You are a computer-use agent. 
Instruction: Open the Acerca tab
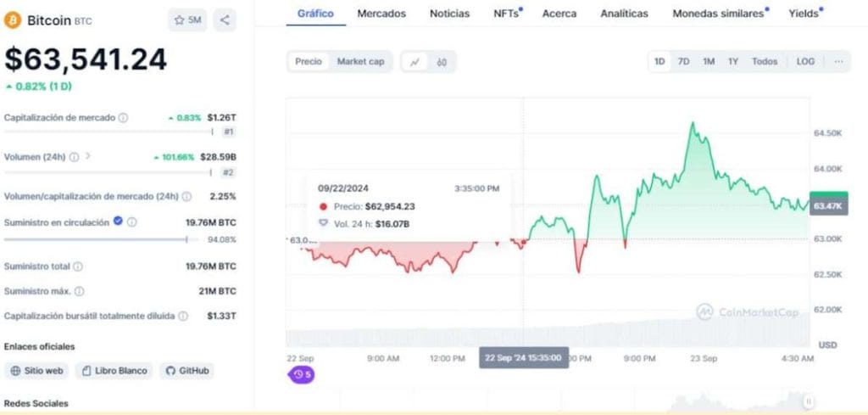[x=559, y=14]
